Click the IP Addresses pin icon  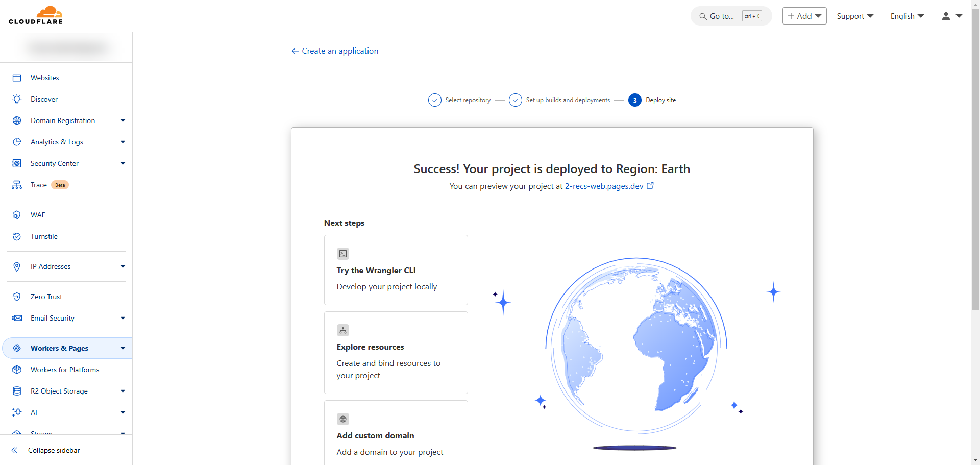pos(17,266)
